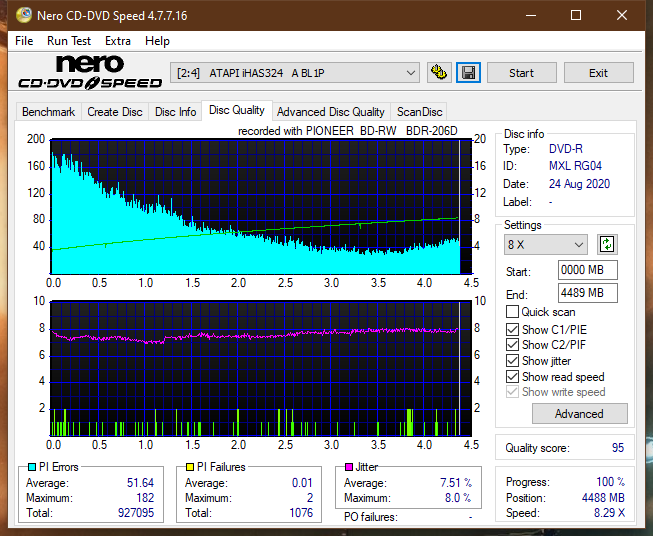
Task: Click the greyed Show write speed checkbox
Action: point(512,392)
